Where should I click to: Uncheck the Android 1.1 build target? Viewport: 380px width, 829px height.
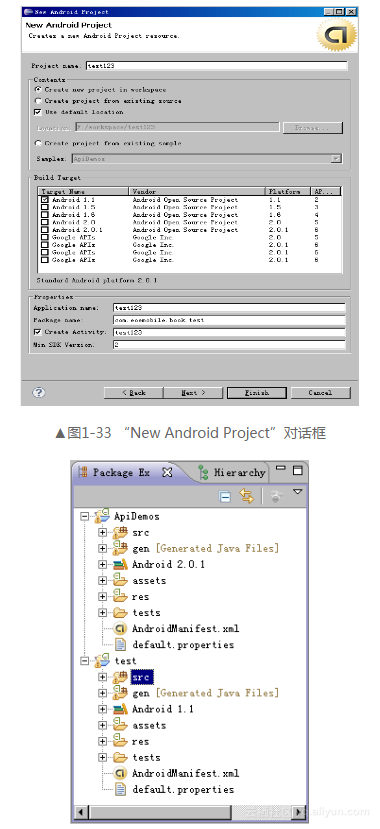point(45,200)
